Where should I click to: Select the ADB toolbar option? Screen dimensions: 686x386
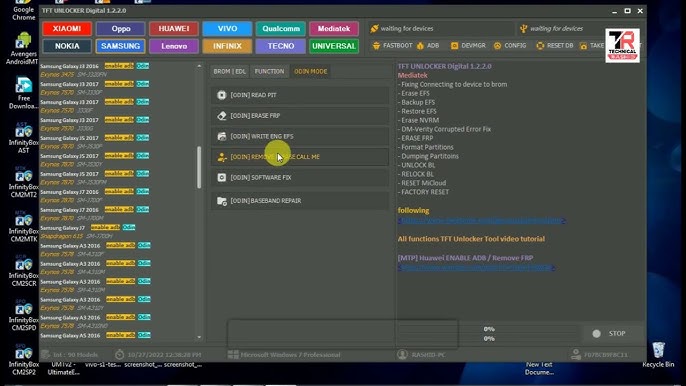pos(428,46)
